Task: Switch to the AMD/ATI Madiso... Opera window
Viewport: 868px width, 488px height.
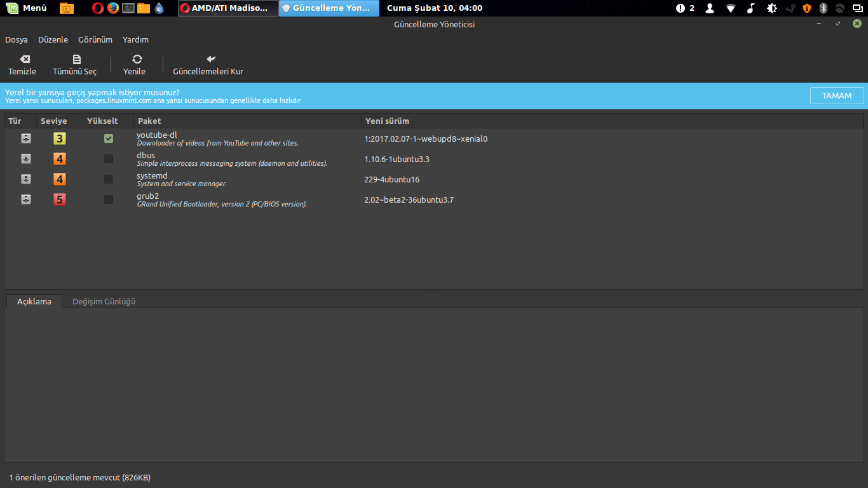Action: click(228, 8)
